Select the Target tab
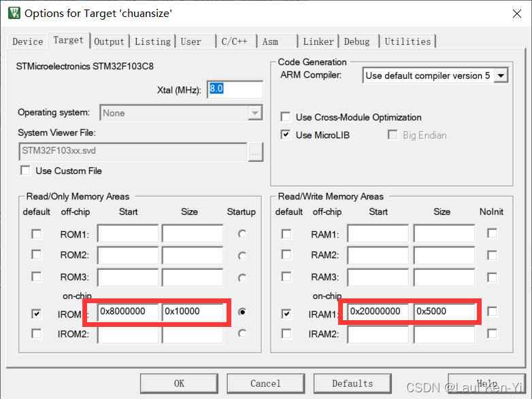 [x=69, y=40]
